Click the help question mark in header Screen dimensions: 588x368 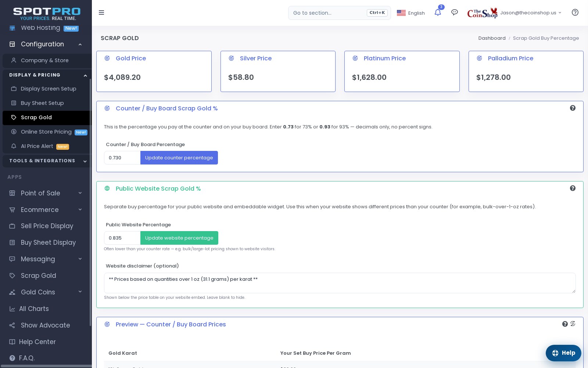tap(575, 13)
